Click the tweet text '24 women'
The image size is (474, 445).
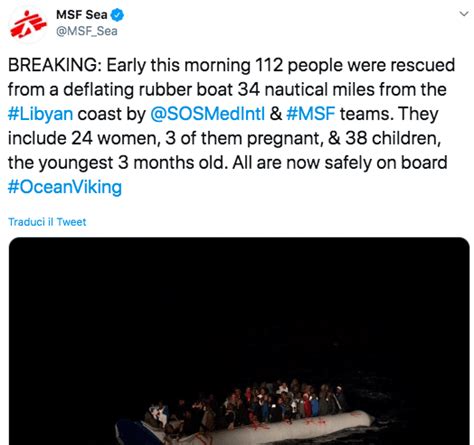click(x=113, y=138)
